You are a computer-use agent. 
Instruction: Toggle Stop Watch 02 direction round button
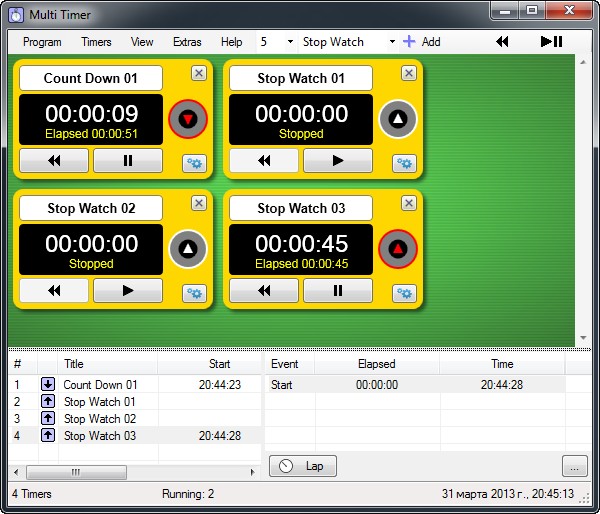pos(188,249)
